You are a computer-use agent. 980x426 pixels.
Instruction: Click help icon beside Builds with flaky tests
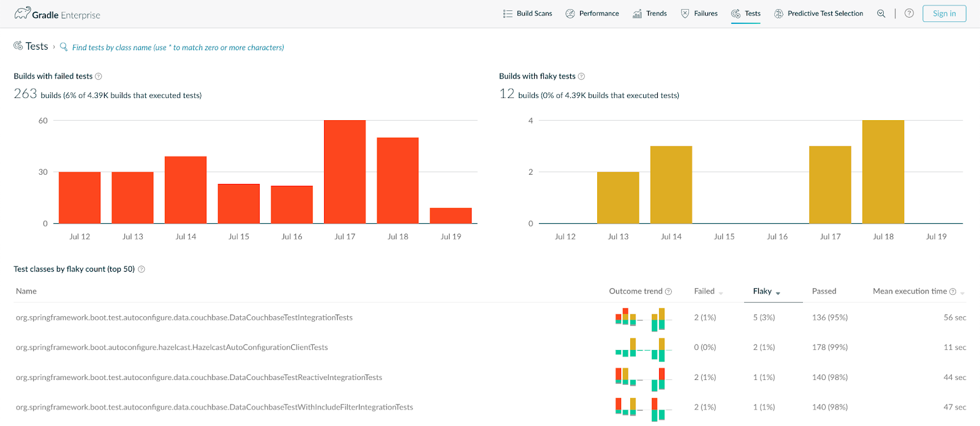(x=581, y=77)
